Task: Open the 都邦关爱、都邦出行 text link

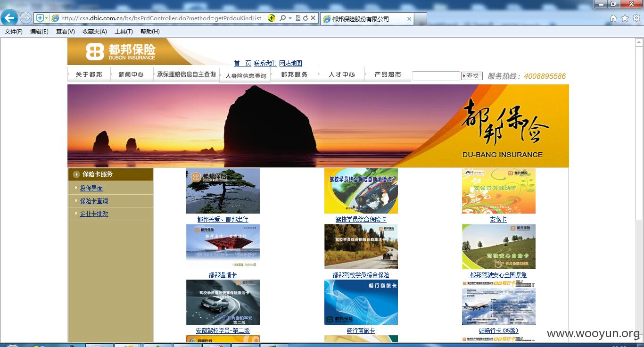Action: pyautogui.click(x=223, y=219)
